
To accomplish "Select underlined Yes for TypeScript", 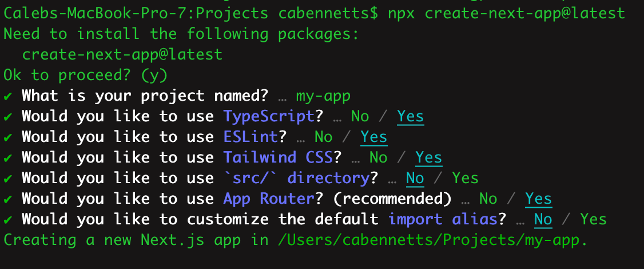I will click(411, 116).
